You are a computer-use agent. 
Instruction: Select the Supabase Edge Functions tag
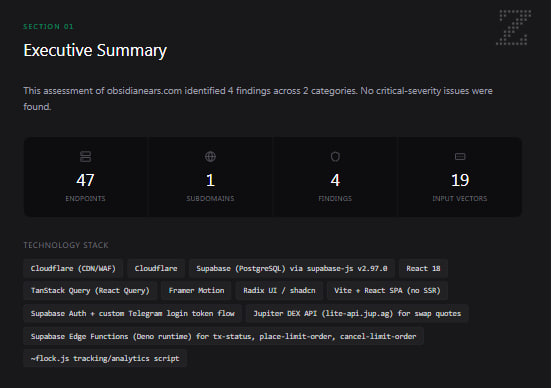(223, 336)
